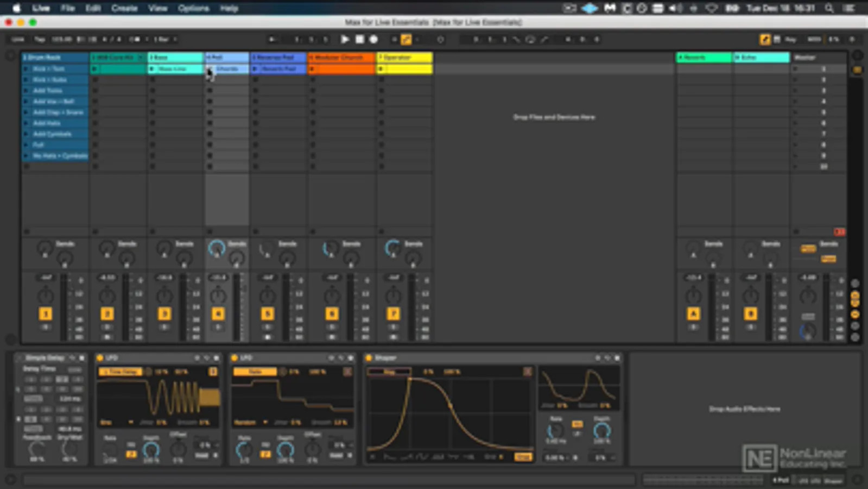The height and width of the screenshot is (489, 868).
Task: Open the Live application menu
Action: click(x=41, y=8)
